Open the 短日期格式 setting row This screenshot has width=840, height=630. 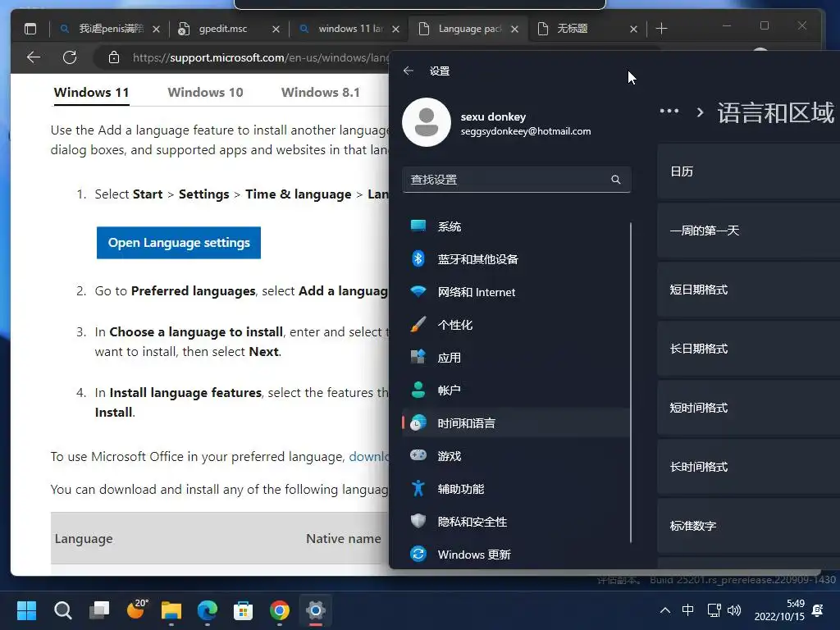click(748, 290)
